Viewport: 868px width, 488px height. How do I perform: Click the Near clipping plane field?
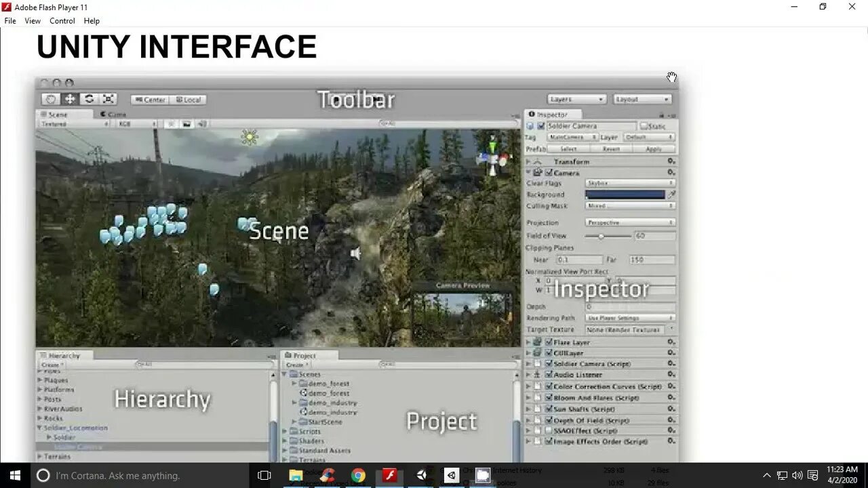(x=579, y=260)
